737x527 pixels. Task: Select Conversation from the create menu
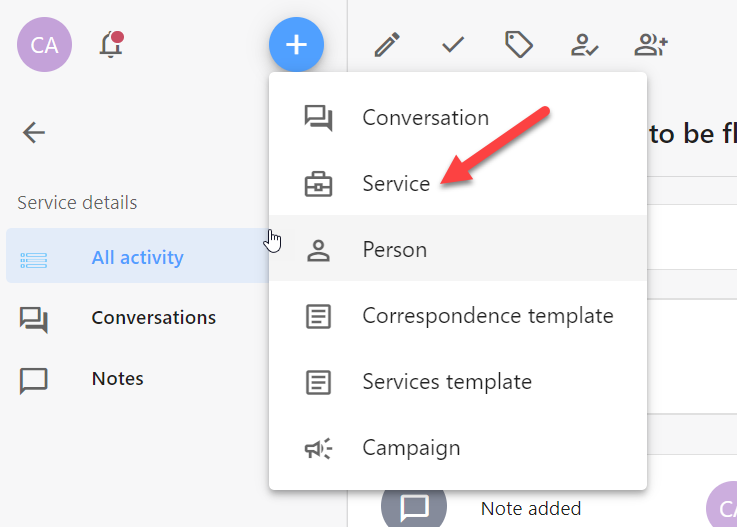coord(458,118)
